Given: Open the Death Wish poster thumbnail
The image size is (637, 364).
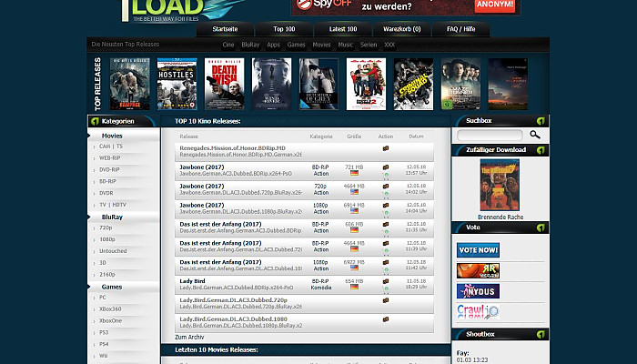Looking at the screenshot, I should [224, 84].
